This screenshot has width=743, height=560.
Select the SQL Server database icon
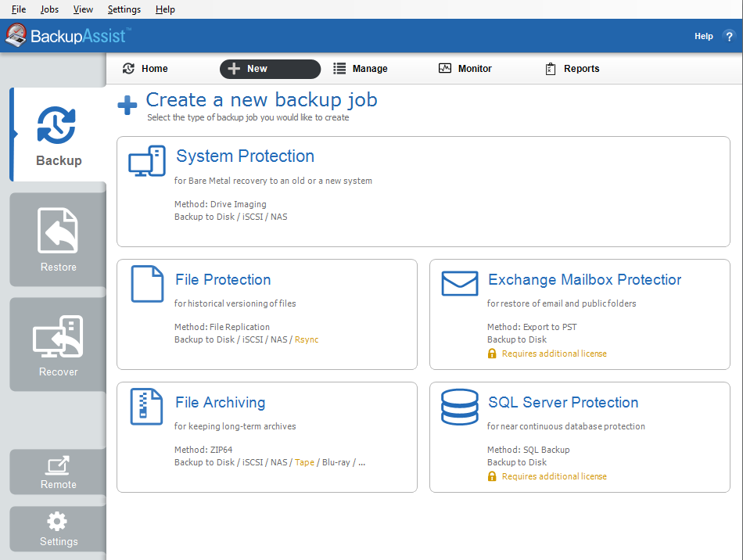[x=460, y=407]
